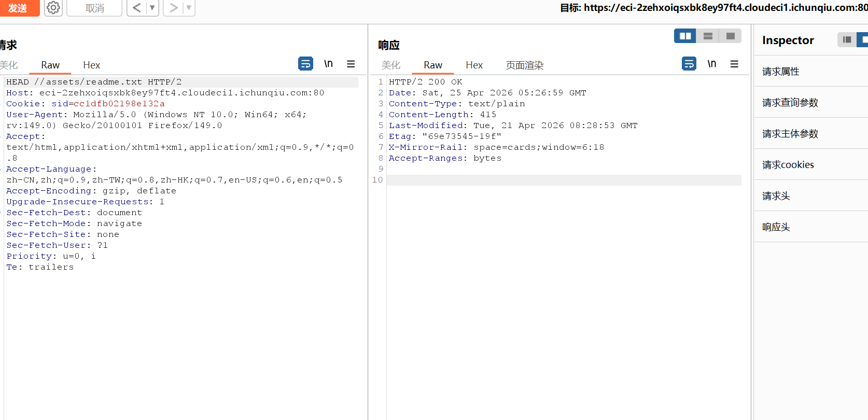The height and width of the screenshot is (420, 868).
Task: Click the Content-Length 415 header
Action: pos(443,115)
